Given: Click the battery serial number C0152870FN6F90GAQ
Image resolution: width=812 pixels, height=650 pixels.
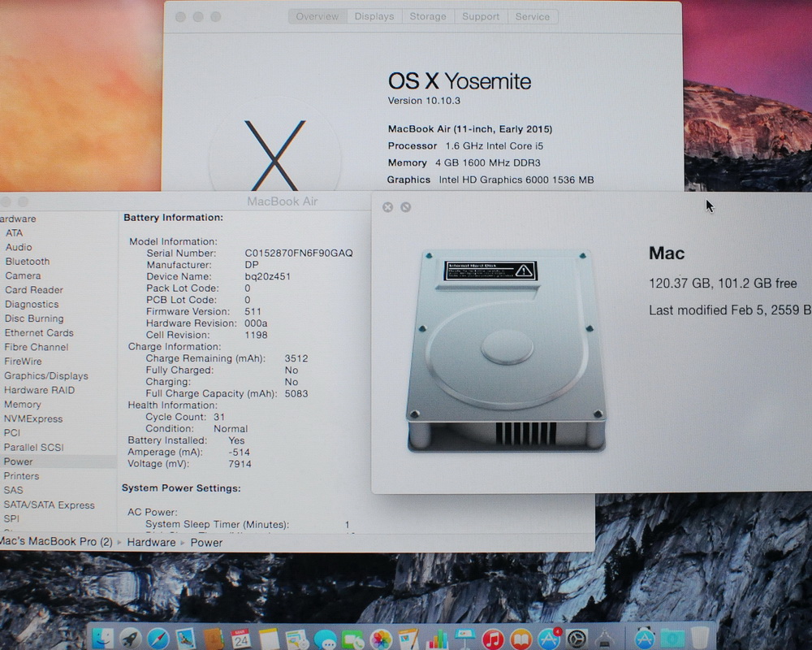Looking at the screenshot, I should 299,253.
